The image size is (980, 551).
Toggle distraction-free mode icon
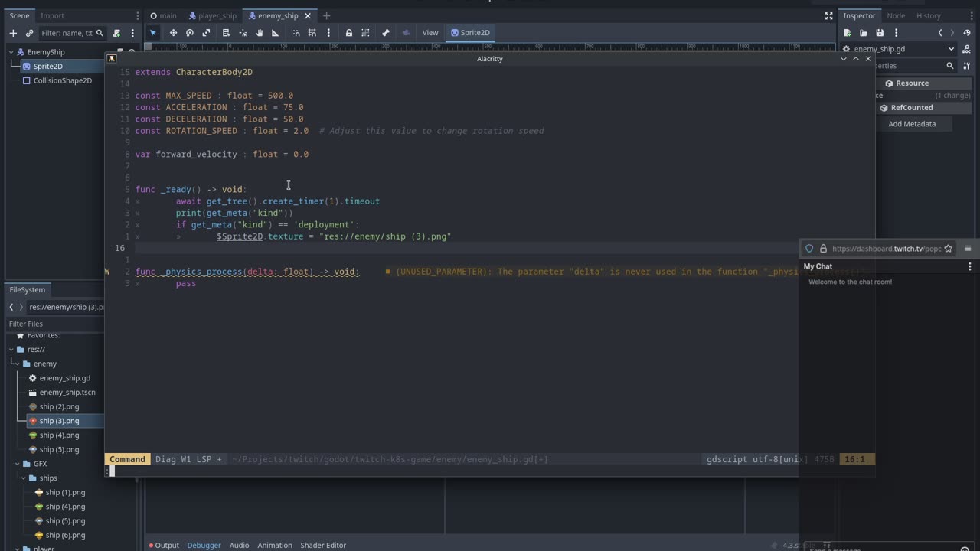pos(828,15)
